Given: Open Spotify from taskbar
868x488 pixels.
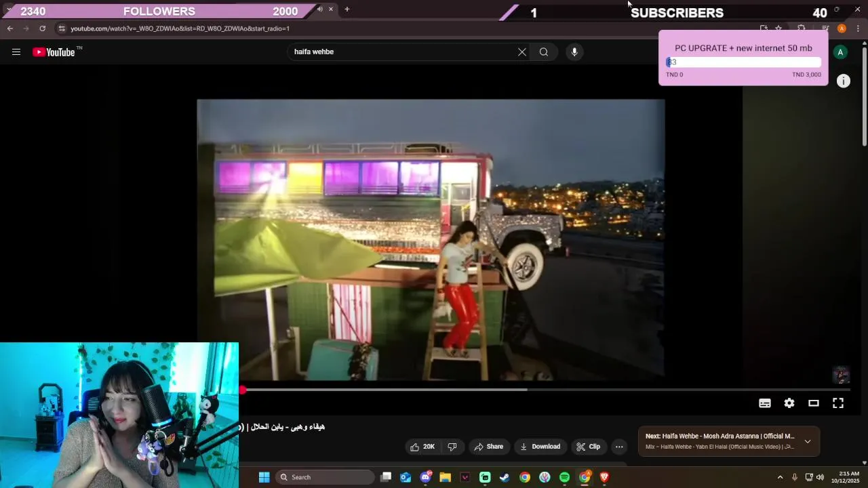Looking at the screenshot, I should [x=564, y=477].
